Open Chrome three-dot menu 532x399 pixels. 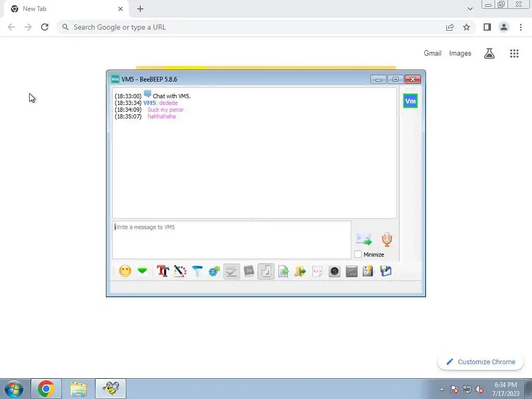(521, 27)
